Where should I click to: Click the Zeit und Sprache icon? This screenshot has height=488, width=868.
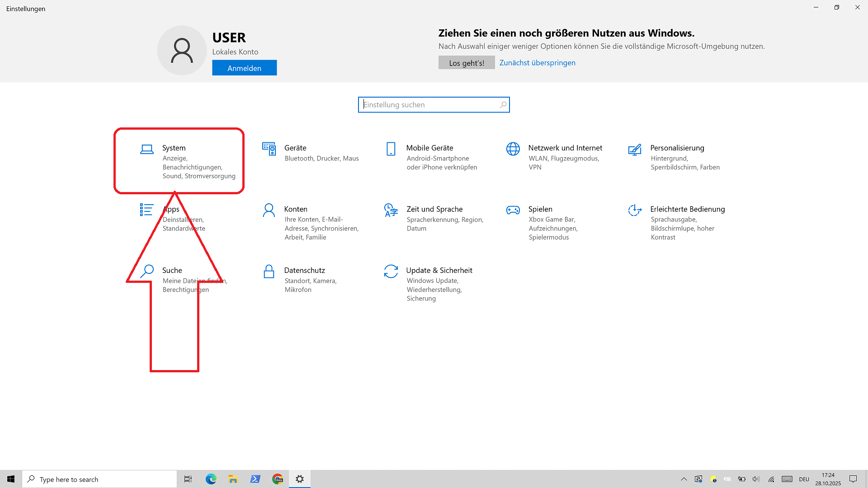(391, 210)
